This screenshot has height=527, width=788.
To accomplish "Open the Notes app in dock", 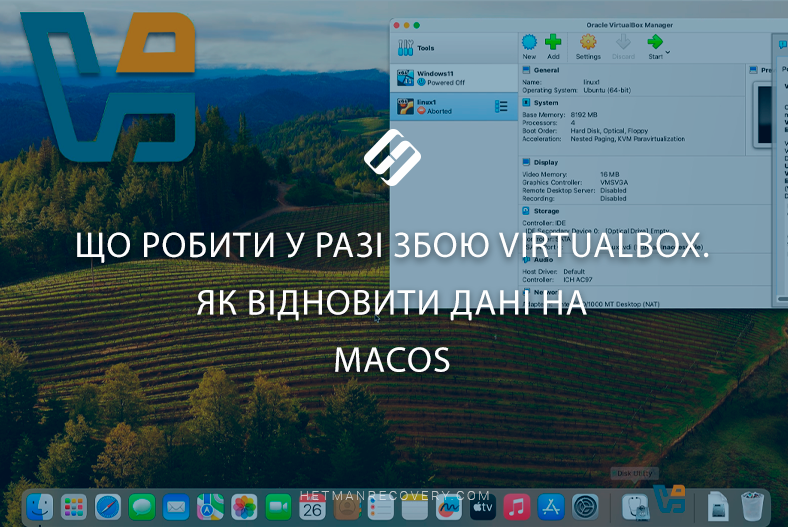I will (415, 507).
